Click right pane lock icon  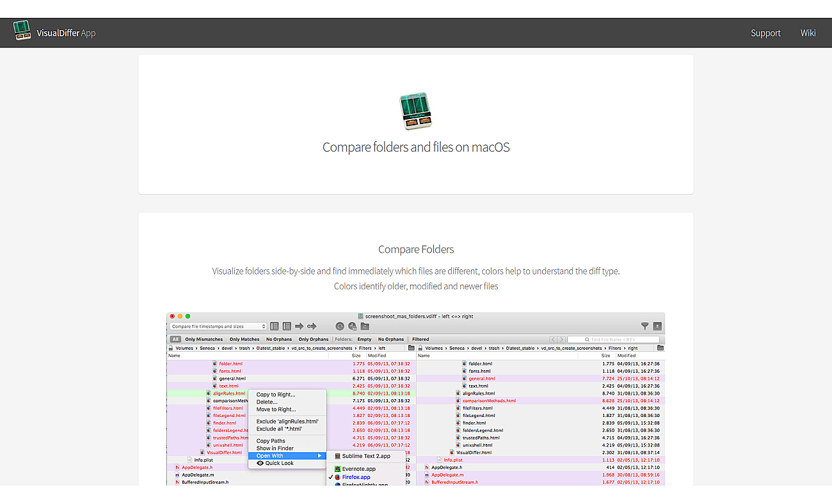[420, 349]
